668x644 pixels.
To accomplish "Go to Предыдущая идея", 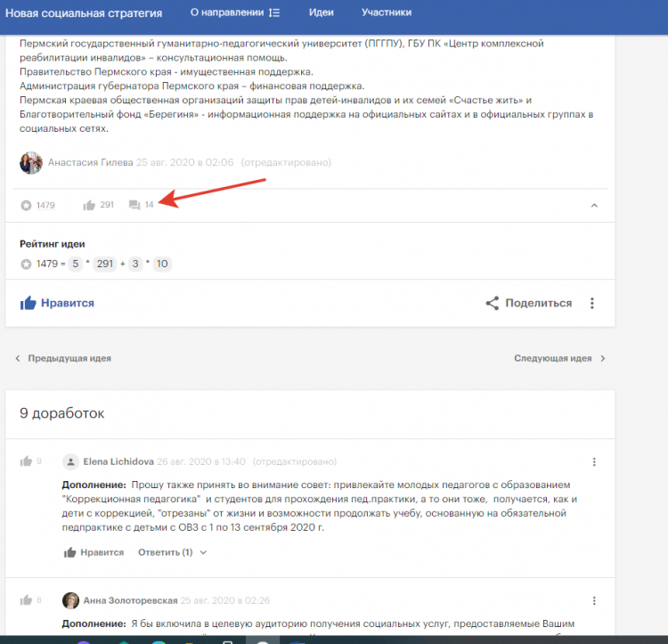I will pos(62,358).
